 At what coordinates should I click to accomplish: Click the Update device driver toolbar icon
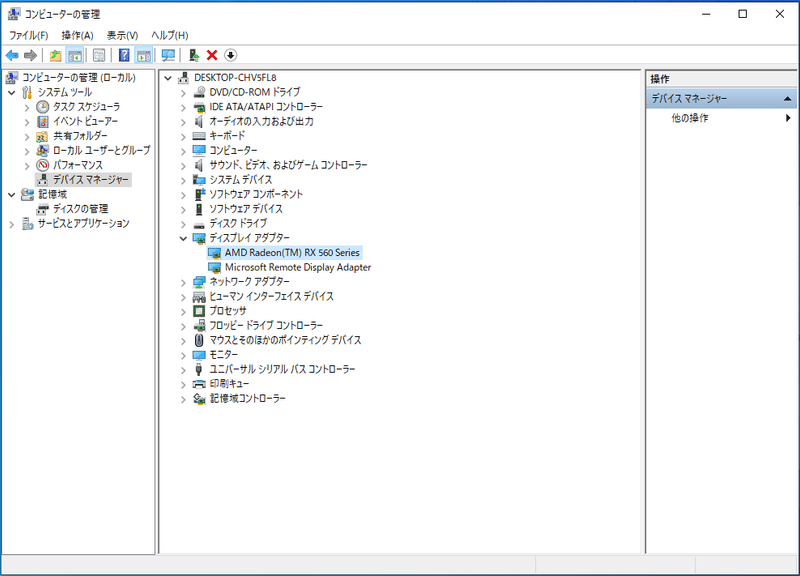[x=194, y=55]
